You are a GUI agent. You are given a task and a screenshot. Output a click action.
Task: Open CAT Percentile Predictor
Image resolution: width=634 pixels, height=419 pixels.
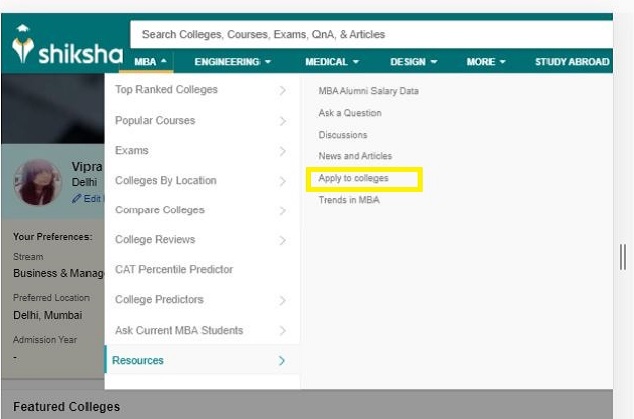pos(174,269)
